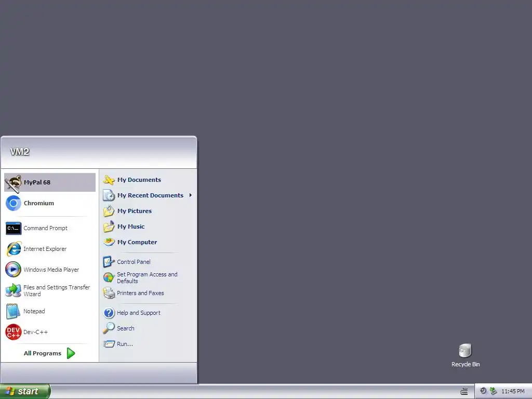This screenshot has height=399, width=532.
Task: Click Set Program Access and Defaults text
Action: click(147, 277)
